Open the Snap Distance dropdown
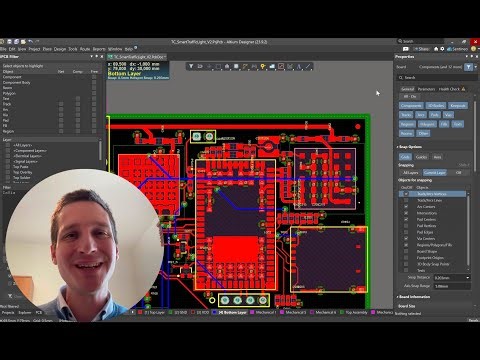The width and height of the screenshot is (480, 360). pyautogui.click(x=468, y=277)
